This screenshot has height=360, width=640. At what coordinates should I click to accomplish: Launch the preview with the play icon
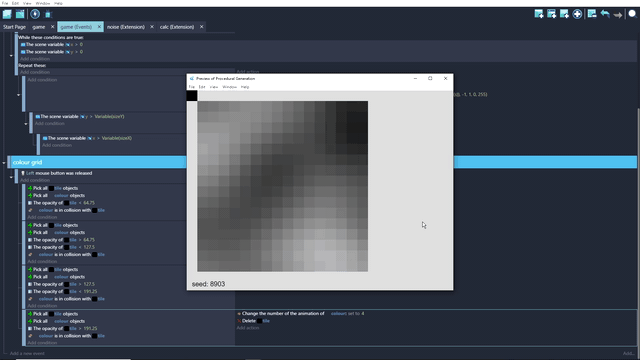[x=35, y=14]
